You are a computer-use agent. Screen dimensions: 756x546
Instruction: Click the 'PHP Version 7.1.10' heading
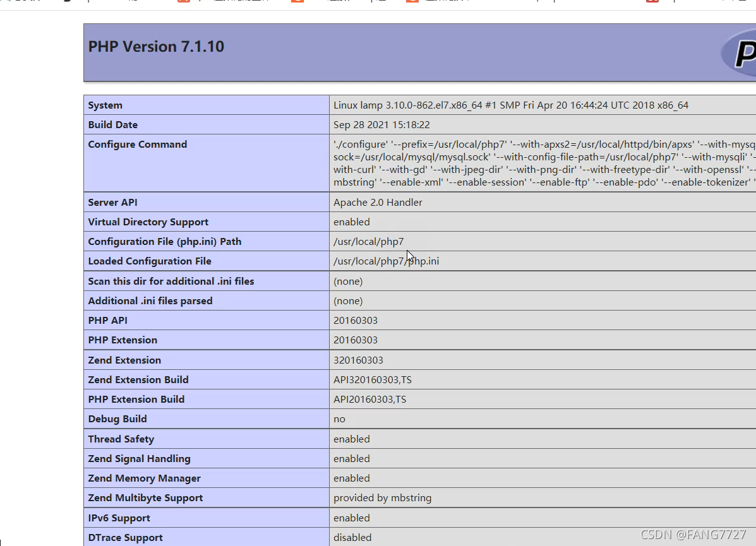[x=156, y=47]
